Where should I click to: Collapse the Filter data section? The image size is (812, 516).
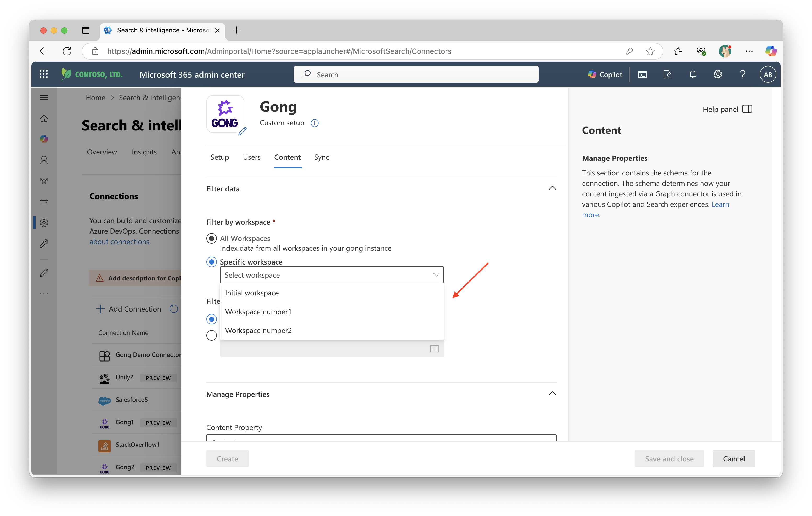[552, 188]
